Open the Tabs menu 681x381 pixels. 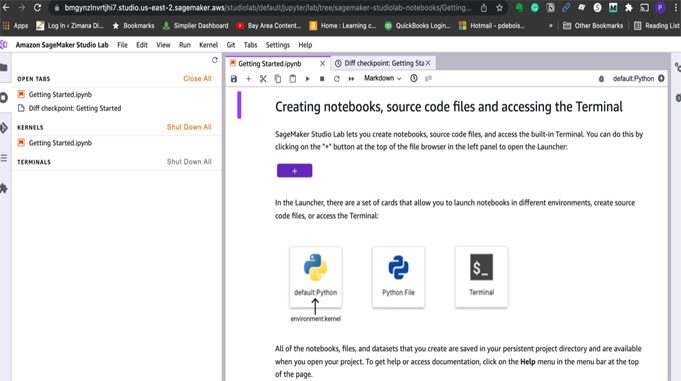click(x=250, y=45)
